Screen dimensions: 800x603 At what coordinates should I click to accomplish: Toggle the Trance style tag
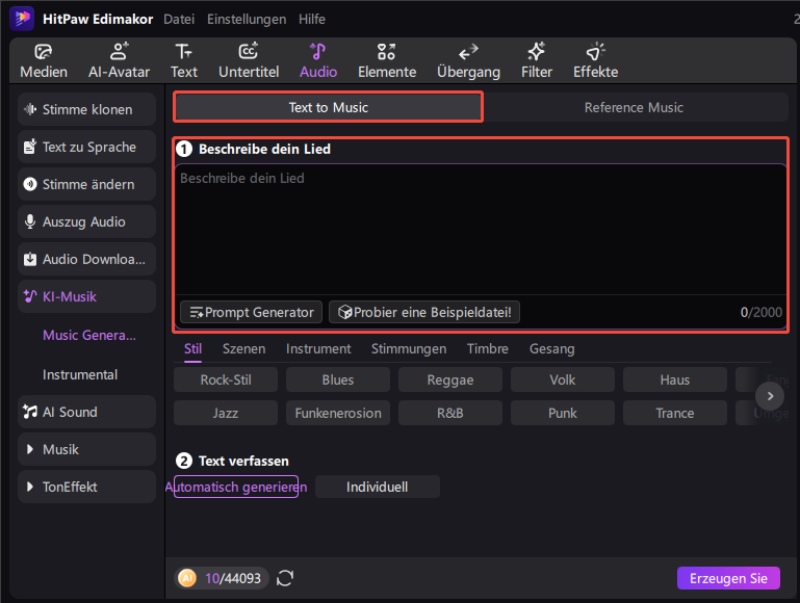(x=674, y=413)
